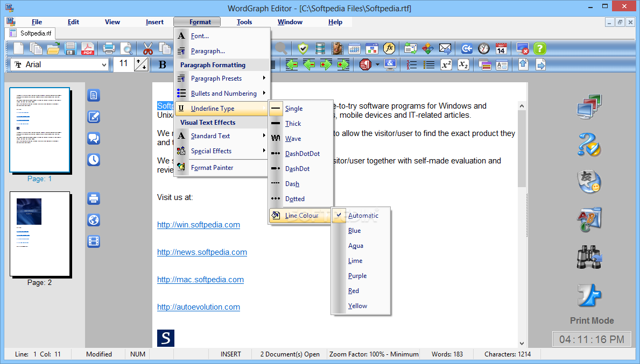This screenshot has height=364, width=640.
Task: Save document with the floppy disk icon
Action: [70, 49]
